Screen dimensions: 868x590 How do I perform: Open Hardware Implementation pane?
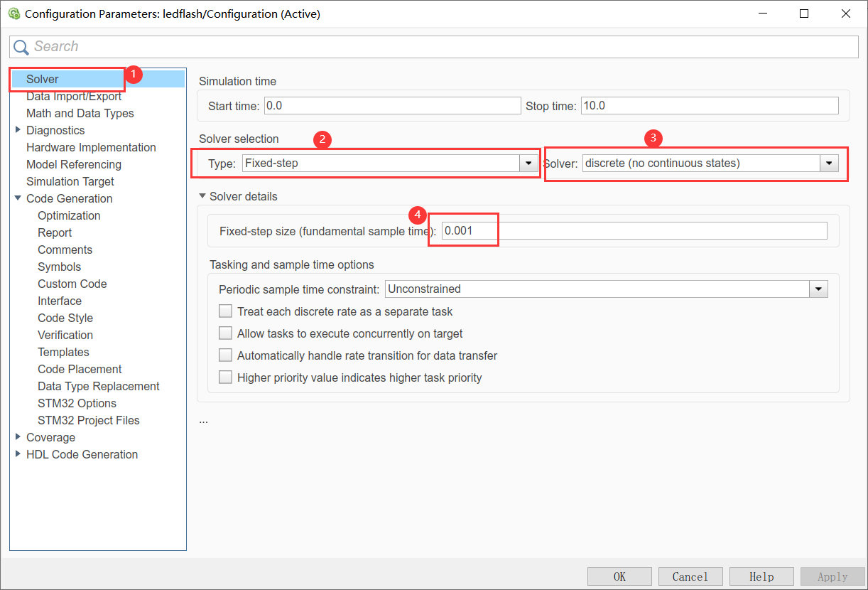[91, 147]
